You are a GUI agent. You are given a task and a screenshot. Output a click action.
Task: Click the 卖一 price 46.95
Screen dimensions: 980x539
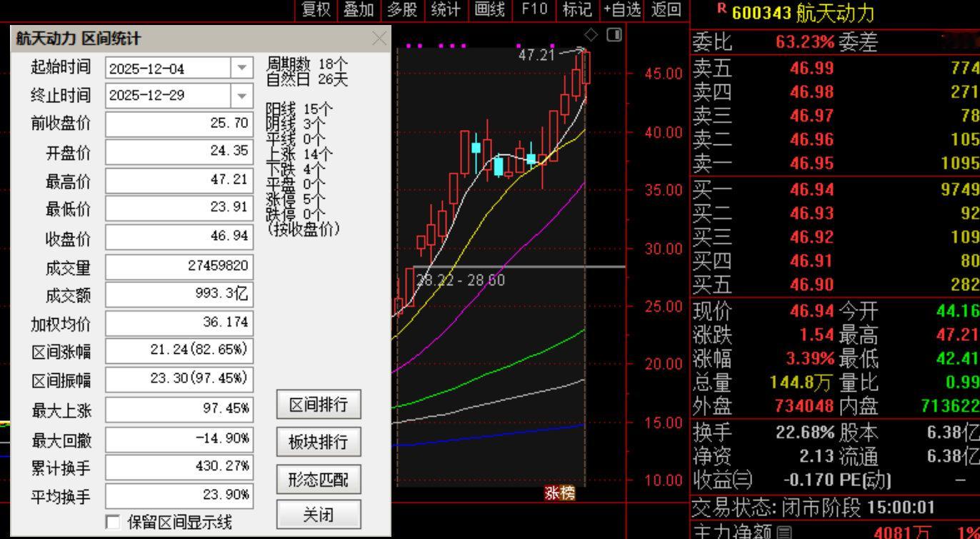click(x=811, y=163)
